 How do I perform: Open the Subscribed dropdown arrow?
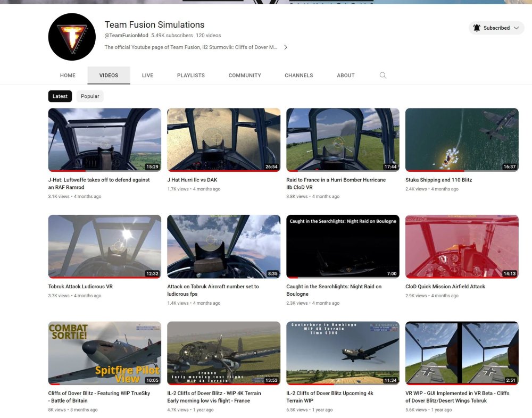tap(515, 28)
